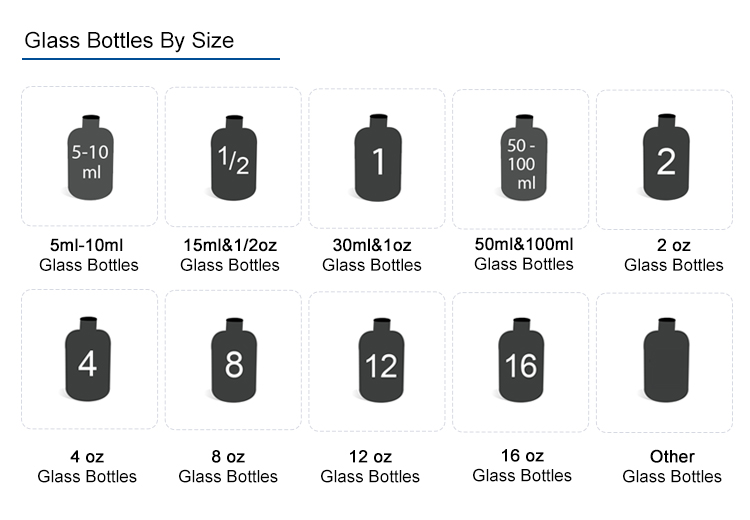Choose the bottle icon labeled 2

pyautogui.click(x=665, y=158)
